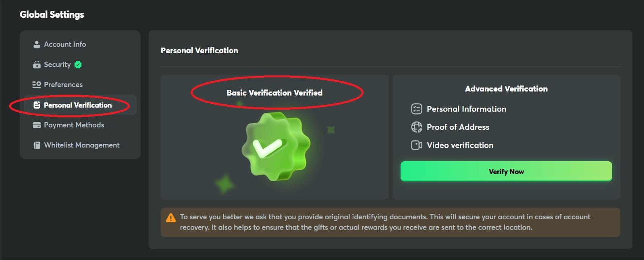Click the Personal Information checklist icon
This screenshot has width=644, height=260.
(x=416, y=109)
